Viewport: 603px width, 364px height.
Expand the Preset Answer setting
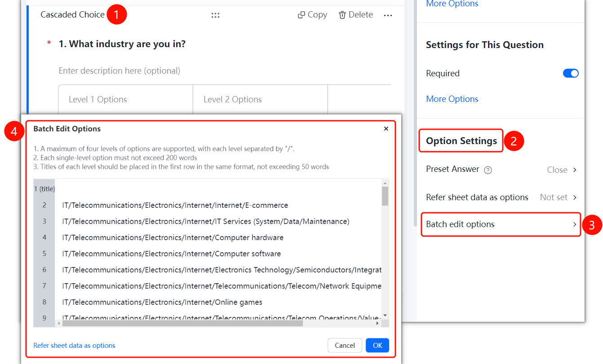[x=575, y=170]
